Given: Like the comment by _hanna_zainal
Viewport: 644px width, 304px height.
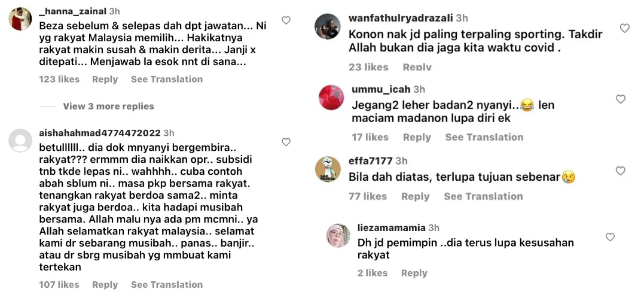Looking at the screenshot, I should (286, 20).
